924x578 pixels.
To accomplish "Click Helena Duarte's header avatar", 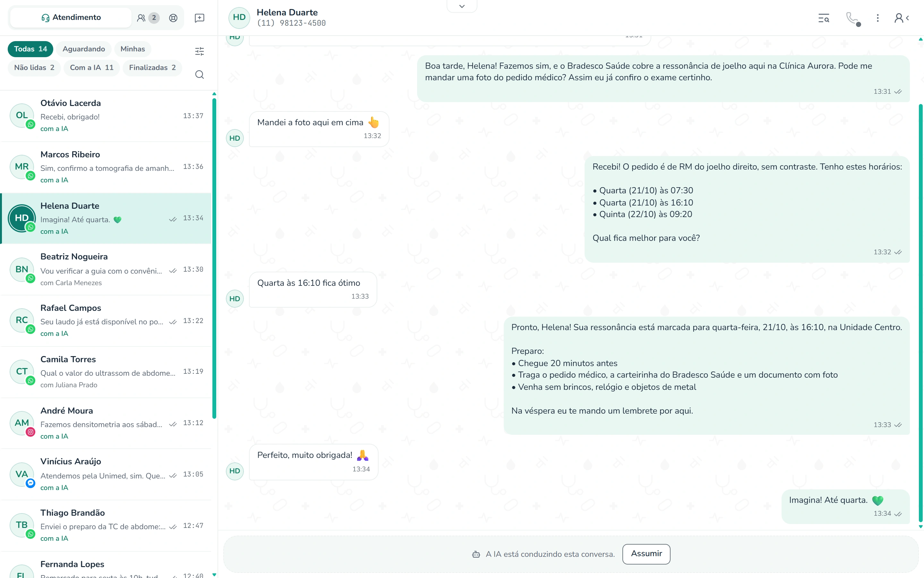I will 239,17.
